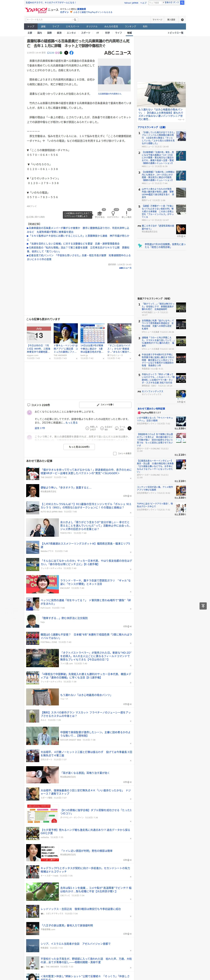Click the 学びがある reaction icon
This screenshot has width=210, height=980.
coord(100,213)
